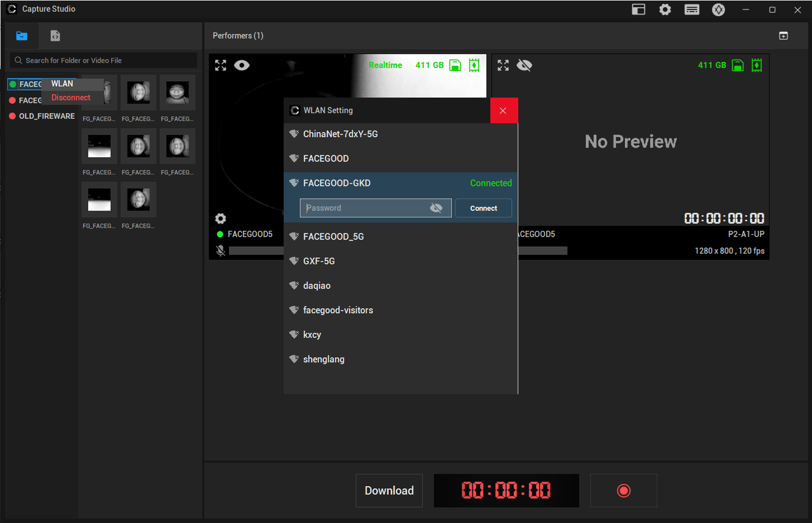Select the OLD_FIREWARE device
The image size is (812, 523).
(42, 116)
